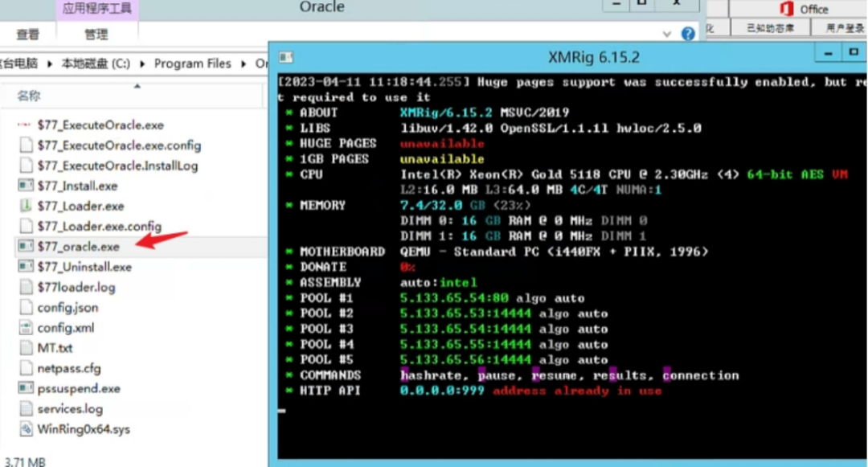Click the 名称 column header to sort
The height and width of the screenshot is (467, 868).
click(28, 96)
